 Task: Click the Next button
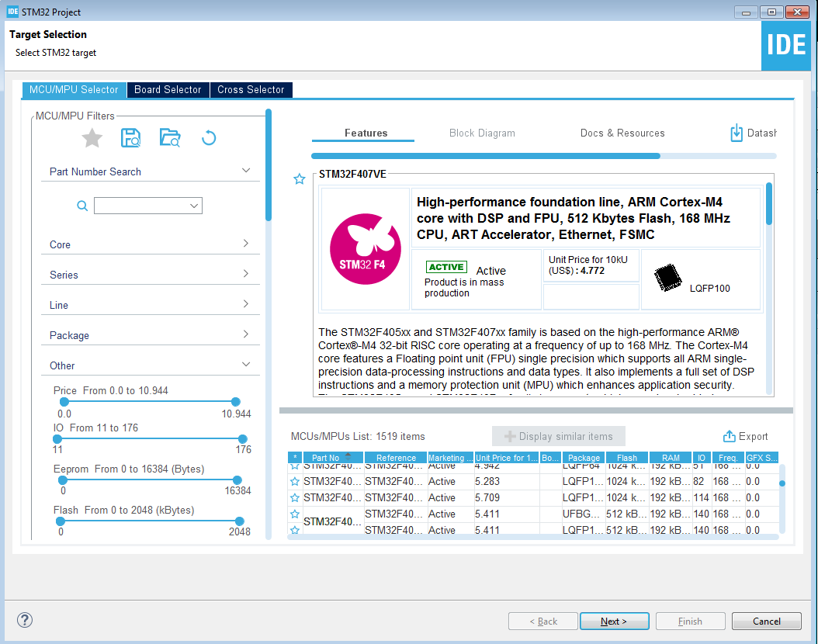click(x=613, y=621)
